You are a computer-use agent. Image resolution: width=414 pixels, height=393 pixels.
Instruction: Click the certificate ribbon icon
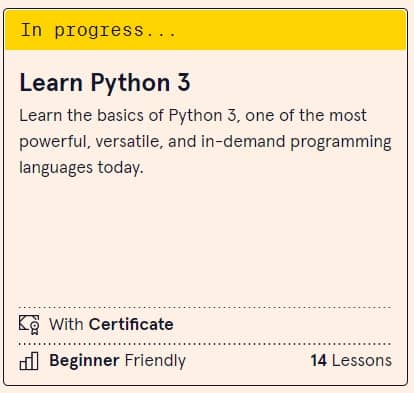coord(29,325)
